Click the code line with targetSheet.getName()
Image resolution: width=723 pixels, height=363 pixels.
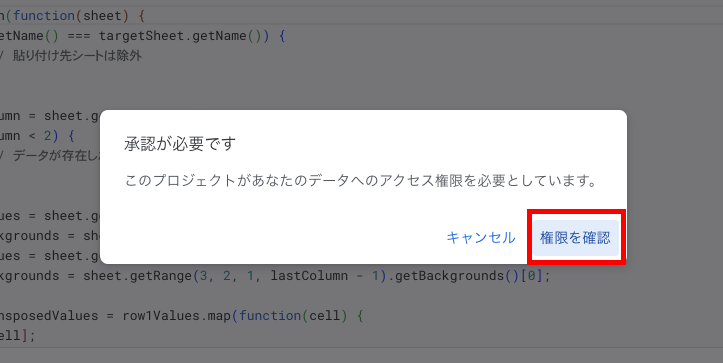click(143, 36)
